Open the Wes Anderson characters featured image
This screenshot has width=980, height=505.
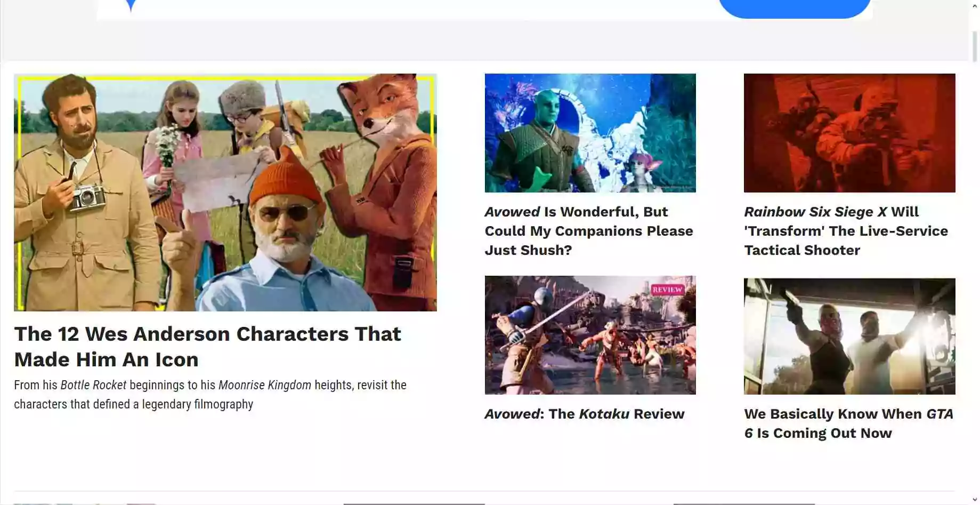tap(225, 192)
